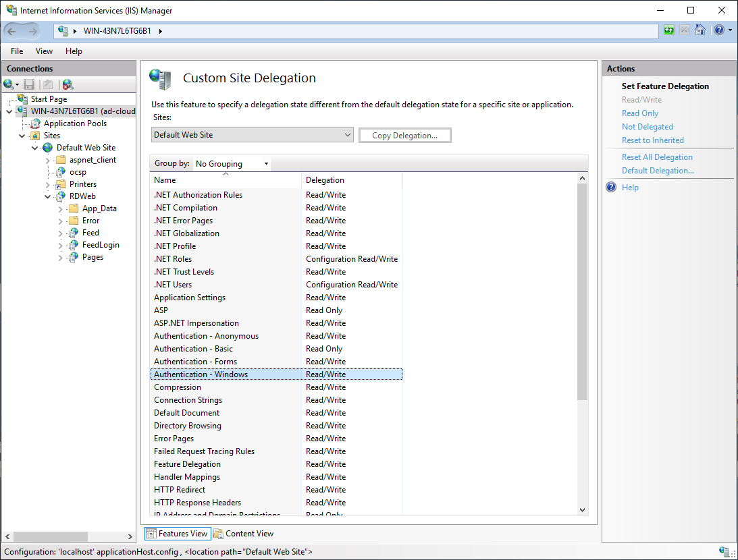The image size is (738, 560).
Task: Click the Create New Connection globe icon
Action: pos(9,84)
